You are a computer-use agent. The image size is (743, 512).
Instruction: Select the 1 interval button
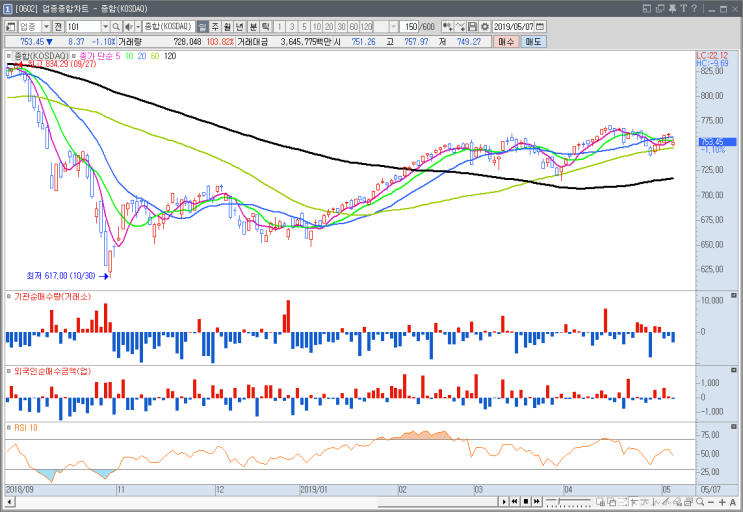pyautogui.click(x=280, y=27)
